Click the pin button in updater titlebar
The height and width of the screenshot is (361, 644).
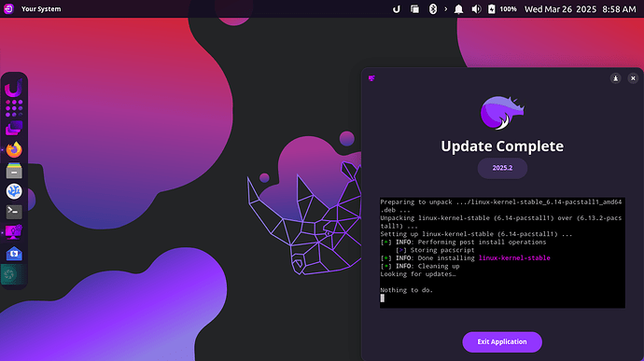pyautogui.click(x=615, y=78)
